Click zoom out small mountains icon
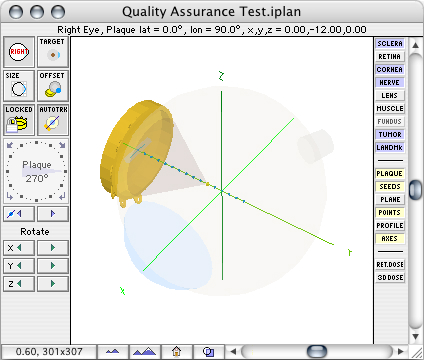The width and height of the screenshot is (424, 360). pos(112,351)
